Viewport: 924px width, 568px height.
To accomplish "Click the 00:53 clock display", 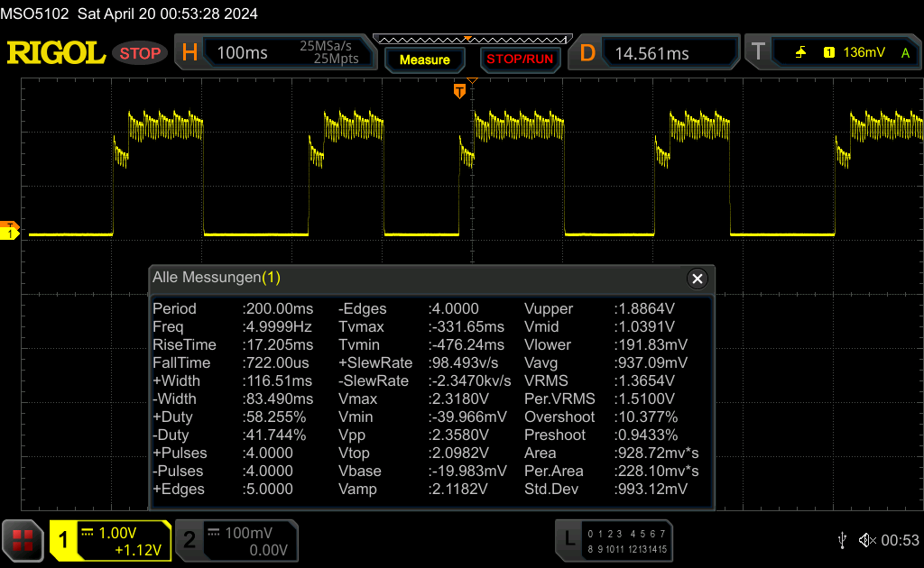I will [900, 540].
